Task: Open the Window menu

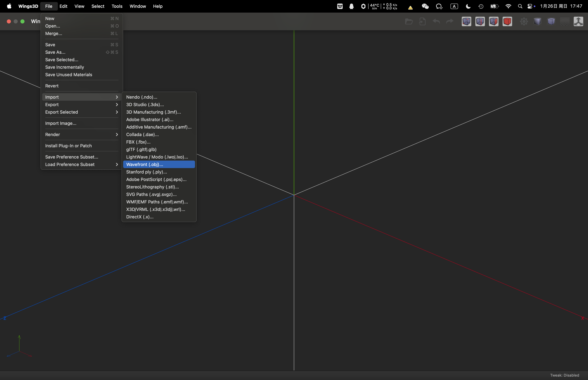Action: [x=138, y=6]
